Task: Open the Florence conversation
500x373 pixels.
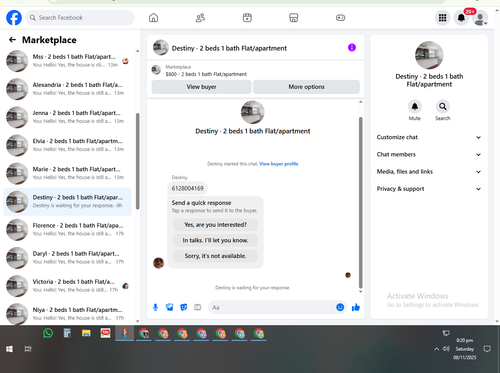Action: (67, 229)
